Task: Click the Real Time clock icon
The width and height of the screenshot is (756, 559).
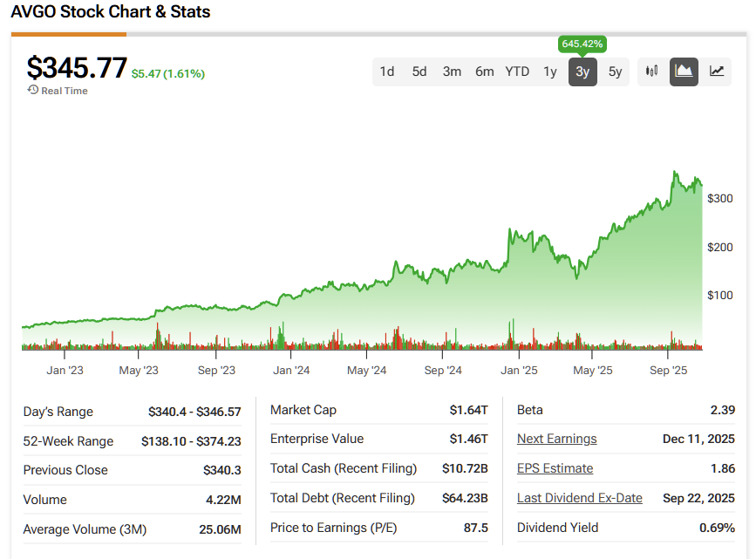Action: (33, 90)
